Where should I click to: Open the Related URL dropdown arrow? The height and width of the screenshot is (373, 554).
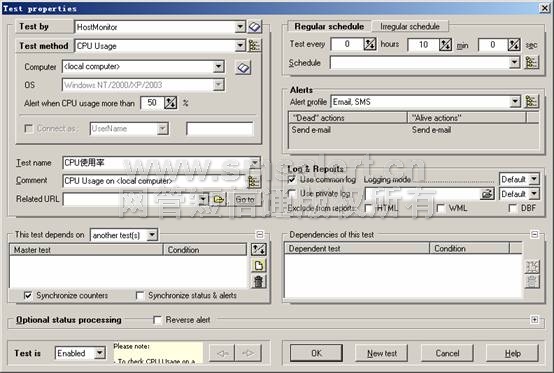203,199
